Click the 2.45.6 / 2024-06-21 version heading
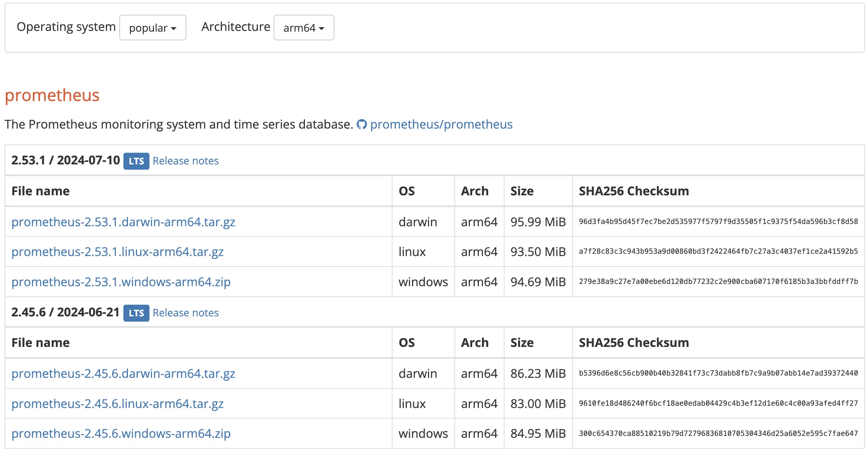Image resolution: width=868 pixels, height=451 pixels. (x=65, y=312)
